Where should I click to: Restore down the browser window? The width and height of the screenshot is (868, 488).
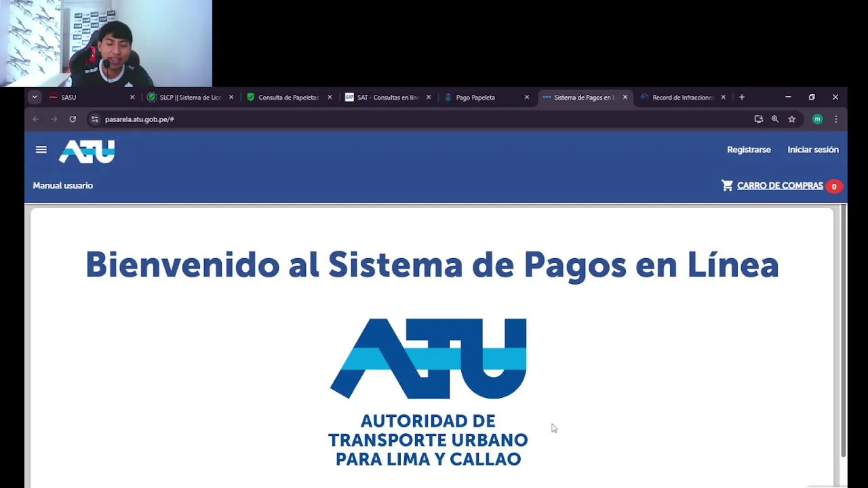(x=812, y=98)
